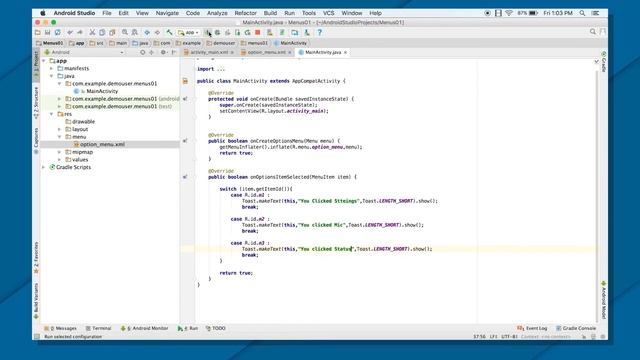Expand the mipmap folder
This screenshot has height=360, width=640.
60,152
